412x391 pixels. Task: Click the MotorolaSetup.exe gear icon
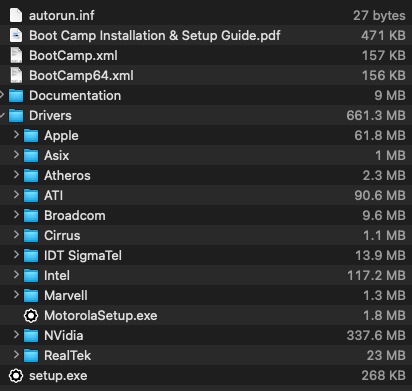click(31, 316)
